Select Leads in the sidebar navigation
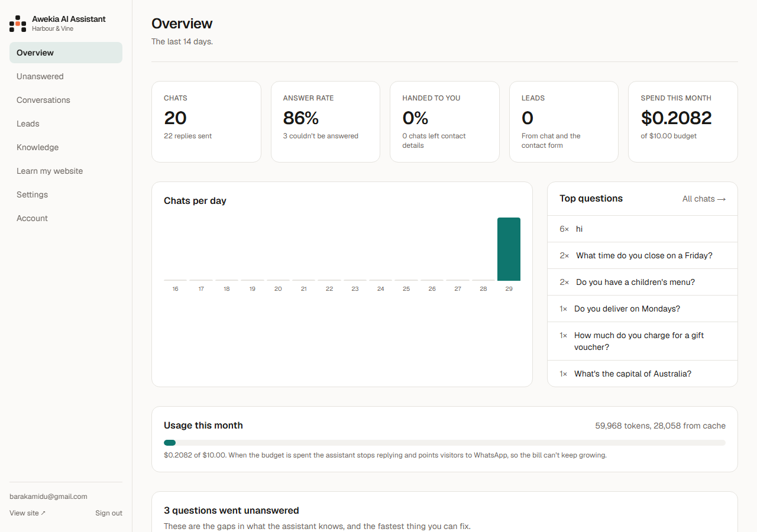 coord(66,124)
